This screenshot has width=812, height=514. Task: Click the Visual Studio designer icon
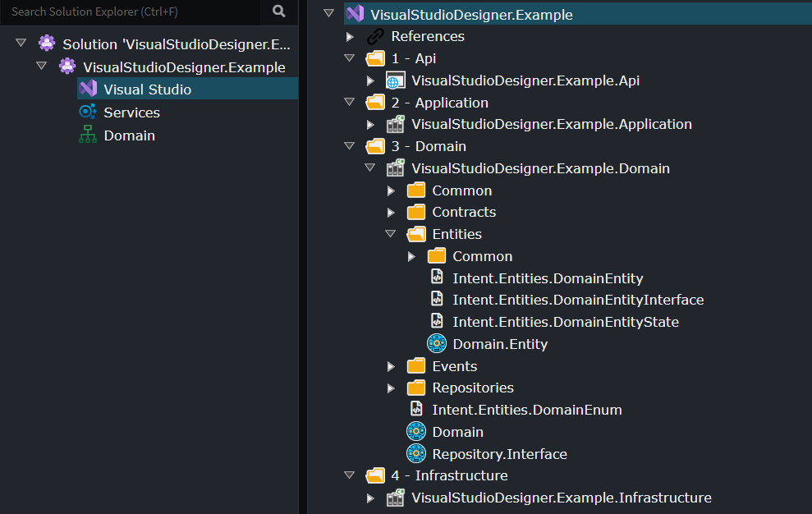[x=88, y=89]
